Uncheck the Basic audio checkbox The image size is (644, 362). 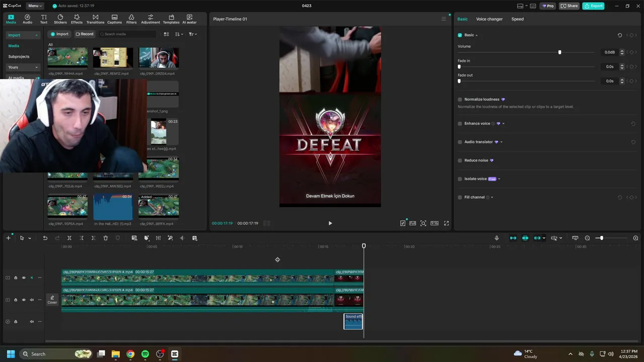460,35
